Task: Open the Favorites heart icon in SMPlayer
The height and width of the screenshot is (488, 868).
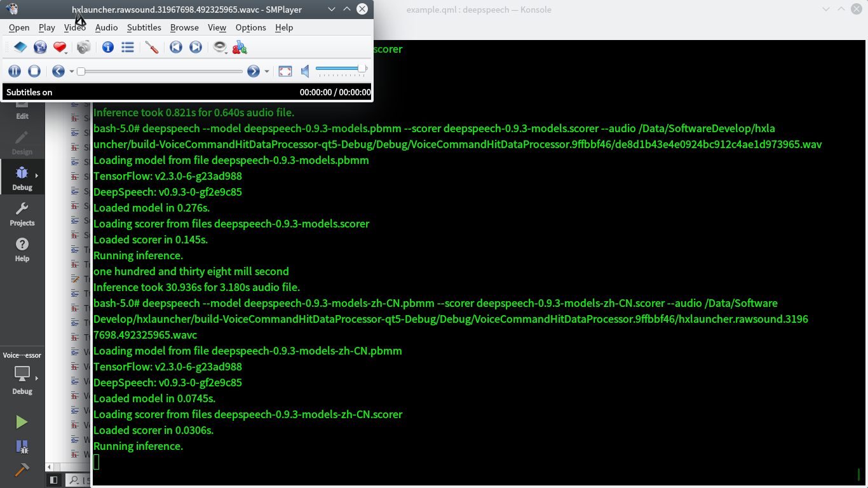Action: [59, 47]
